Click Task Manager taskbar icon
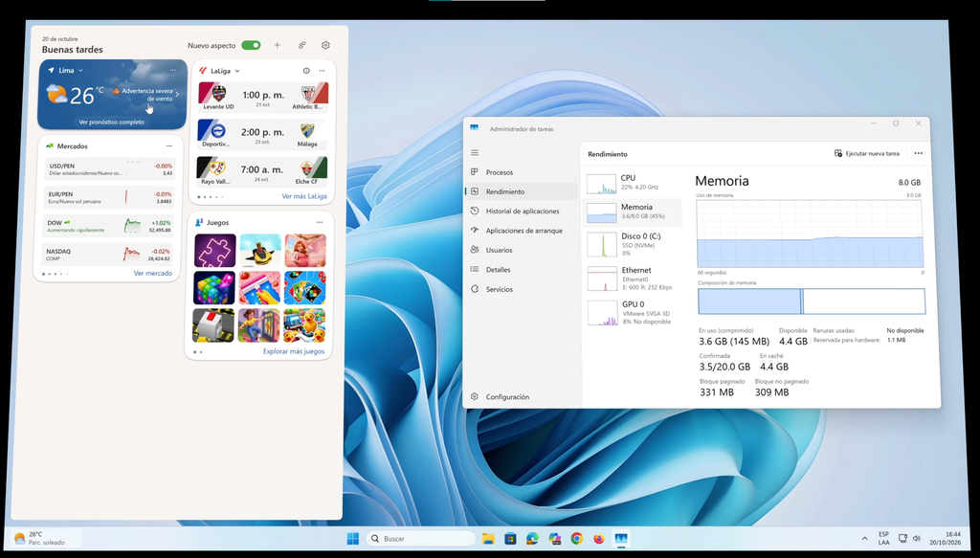Image resolution: width=980 pixels, height=558 pixels. point(620,538)
